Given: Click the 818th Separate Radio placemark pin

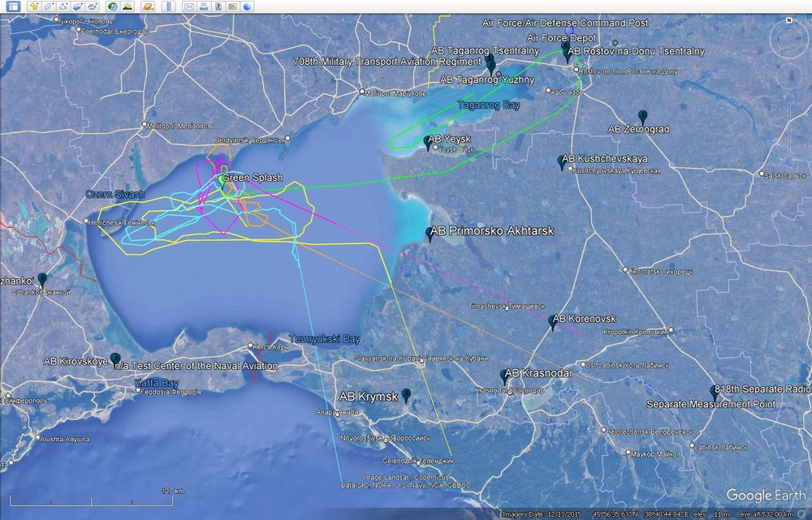Looking at the screenshot, I should coord(715,392).
